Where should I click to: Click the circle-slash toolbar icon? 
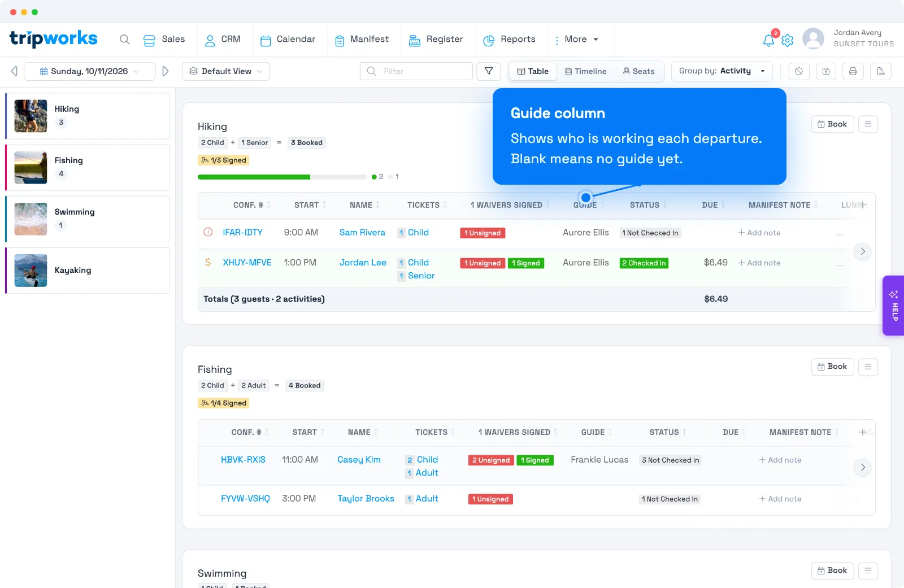(799, 71)
